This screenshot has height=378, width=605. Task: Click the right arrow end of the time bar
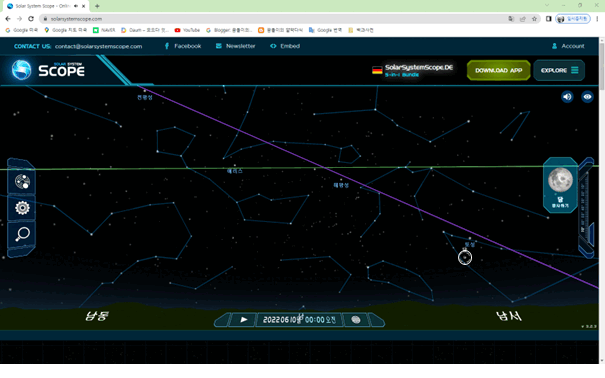click(x=377, y=320)
